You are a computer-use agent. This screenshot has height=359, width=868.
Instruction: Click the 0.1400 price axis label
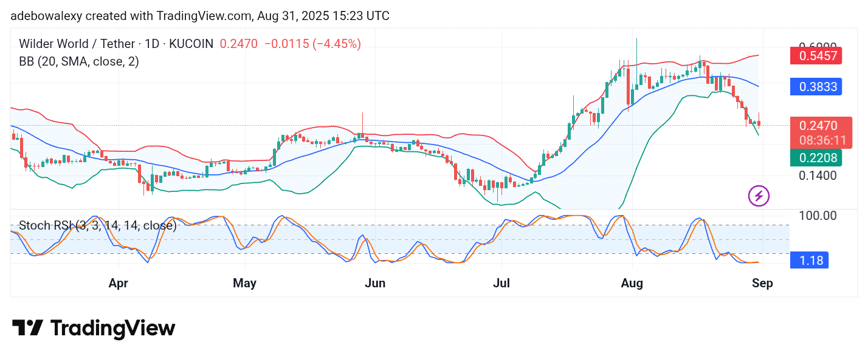(x=818, y=176)
